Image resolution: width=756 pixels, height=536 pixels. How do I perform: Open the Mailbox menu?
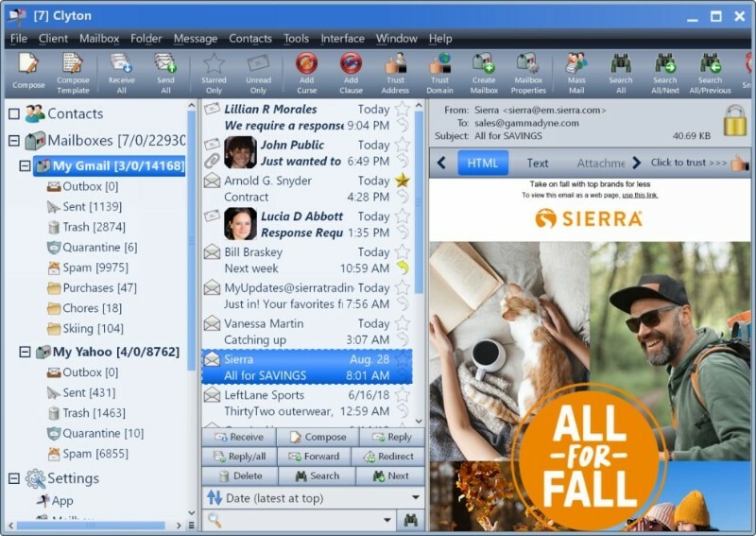(99, 39)
